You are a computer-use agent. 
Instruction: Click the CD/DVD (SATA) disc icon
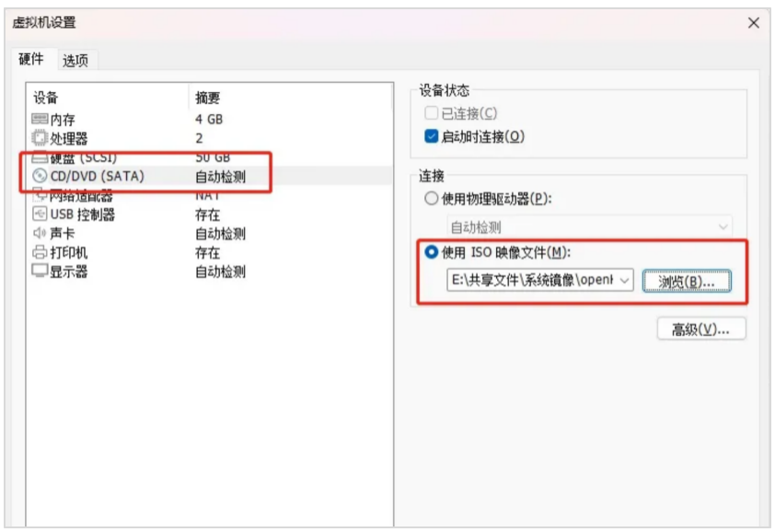point(40,176)
